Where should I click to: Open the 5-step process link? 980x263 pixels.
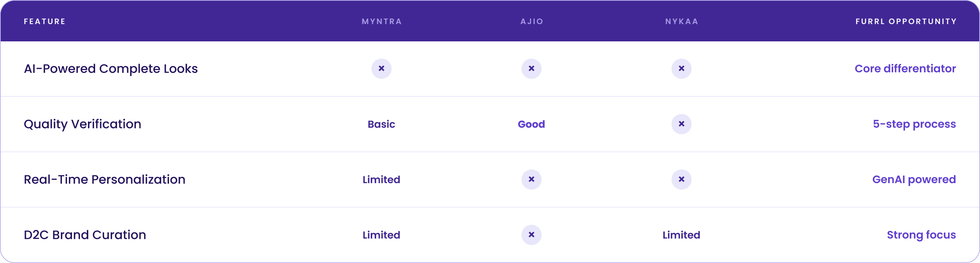pyautogui.click(x=914, y=124)
